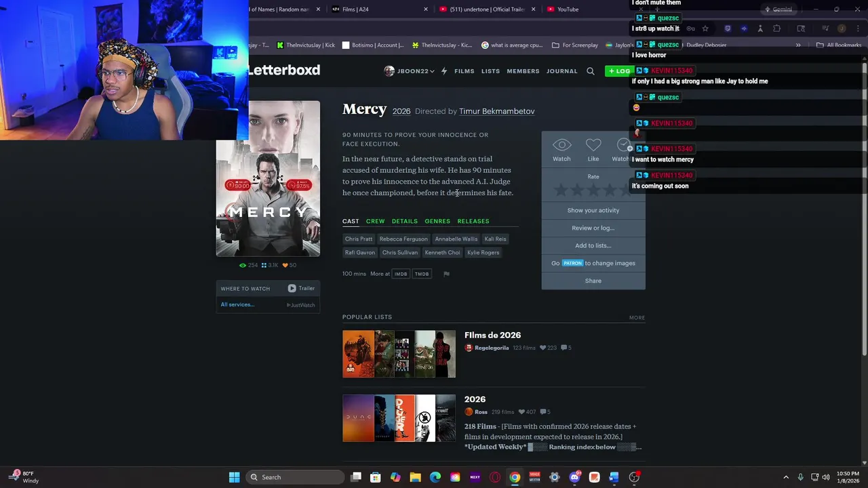Open the Films de 2026 list title
The image size is (868, 488).
tap(492, 335)
